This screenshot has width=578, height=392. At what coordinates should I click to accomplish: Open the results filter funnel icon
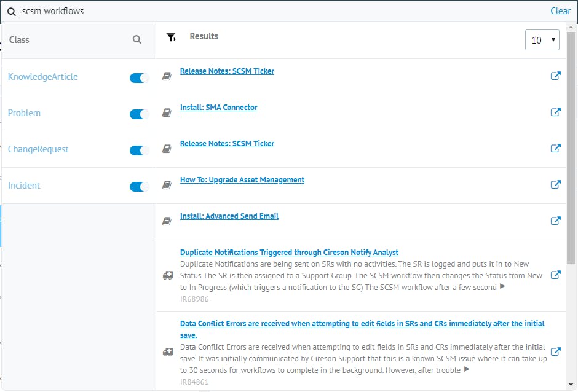(x=171, y=37)
